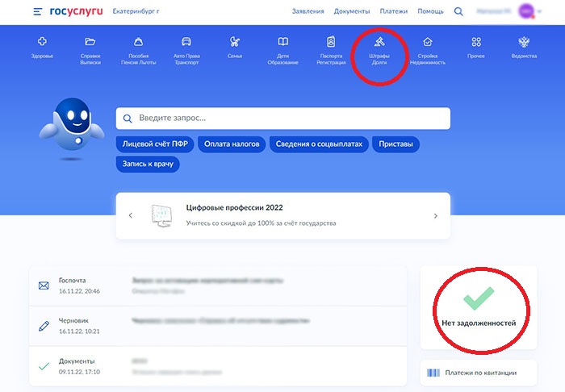
Task: Click the Запись к врачу button
Action: pyautogui.click(x=149, y=164)
